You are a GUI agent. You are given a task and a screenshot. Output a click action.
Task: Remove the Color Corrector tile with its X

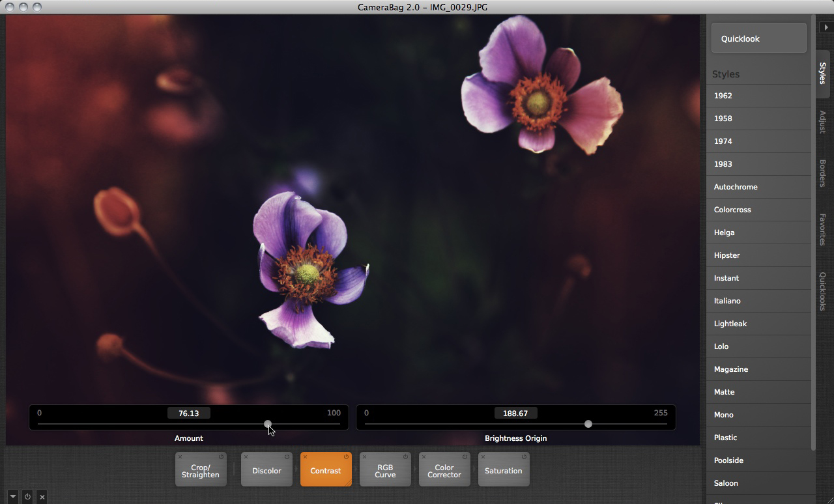pos(424,456)
